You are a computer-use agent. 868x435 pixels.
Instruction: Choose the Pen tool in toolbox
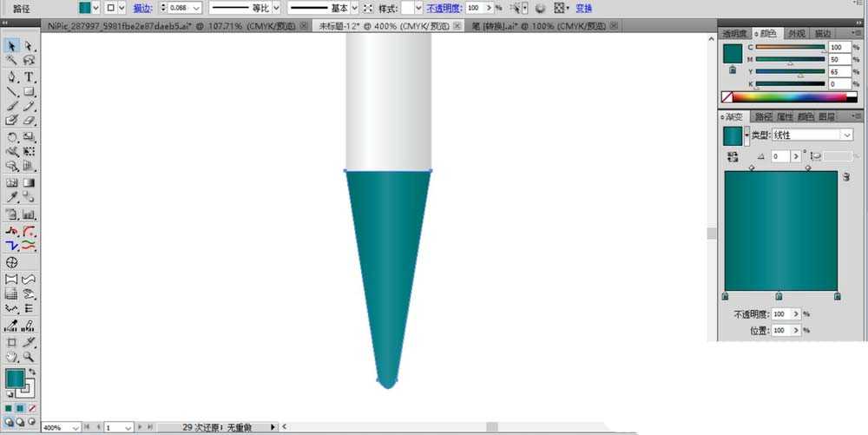(11, 77)
